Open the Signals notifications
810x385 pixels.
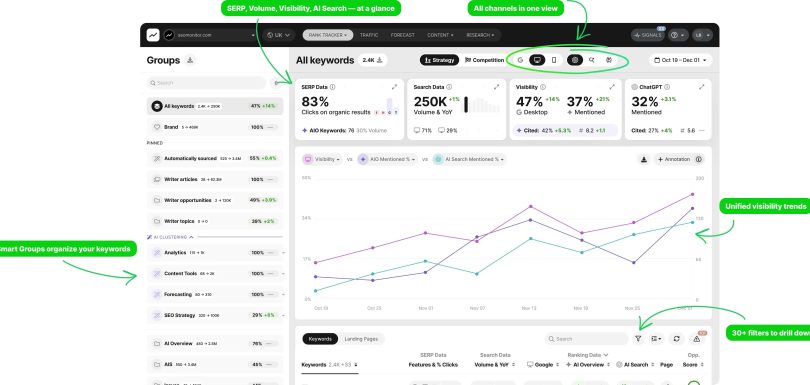click(647, 35)
